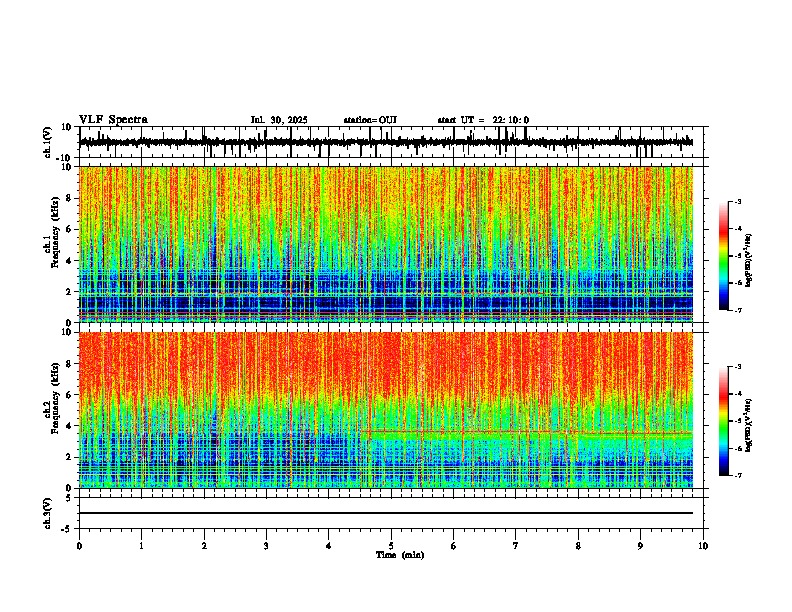Click the ch.1 colorbar "log(PSD)" unit label
This screenshot has height=612, width=792.
tap(749, 260)
